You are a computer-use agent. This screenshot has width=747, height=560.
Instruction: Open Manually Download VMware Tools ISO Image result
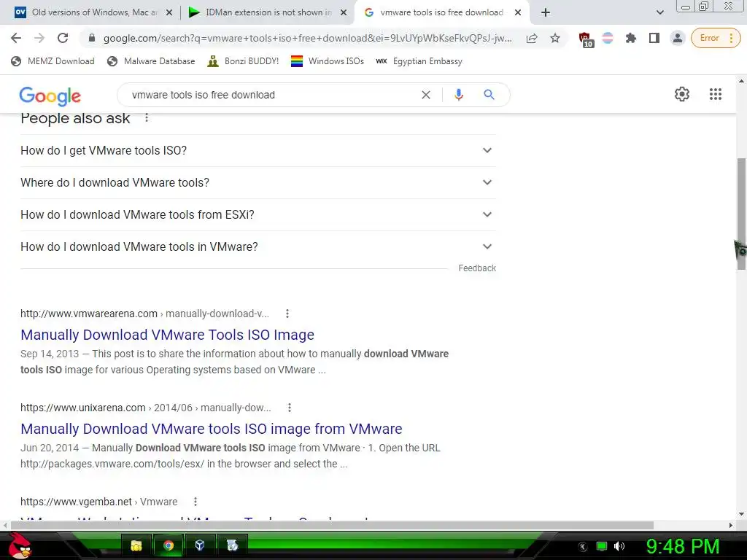point(167,335)
